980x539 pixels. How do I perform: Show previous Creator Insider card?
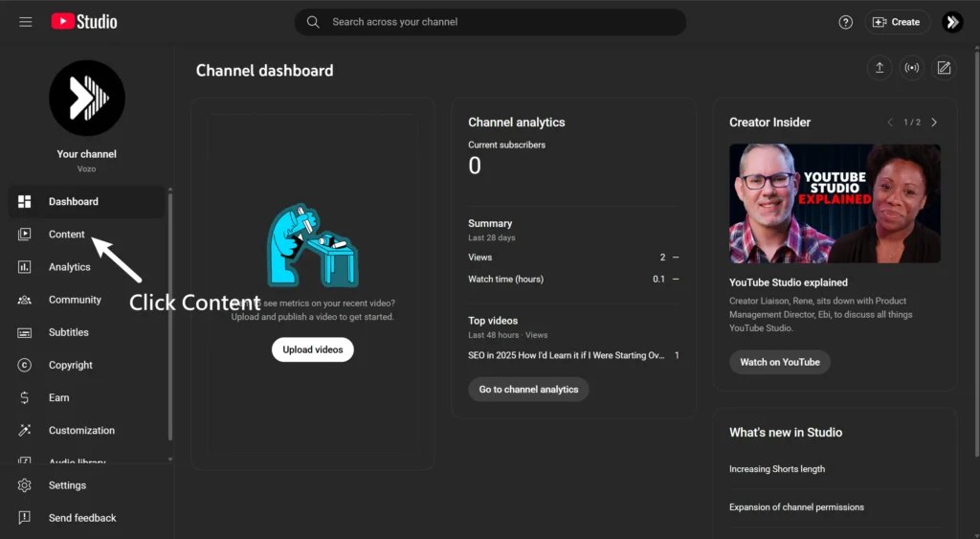[x=890, y=123]
